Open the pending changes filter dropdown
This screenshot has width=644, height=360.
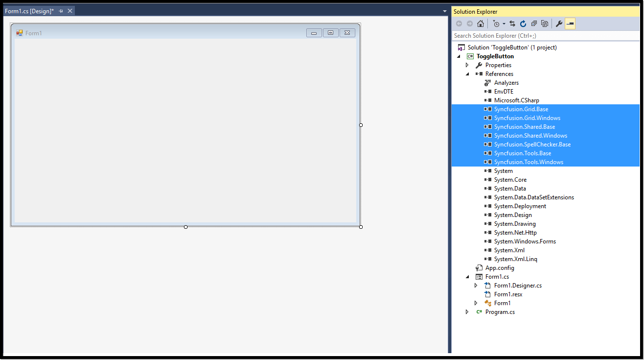pos(504,23)
